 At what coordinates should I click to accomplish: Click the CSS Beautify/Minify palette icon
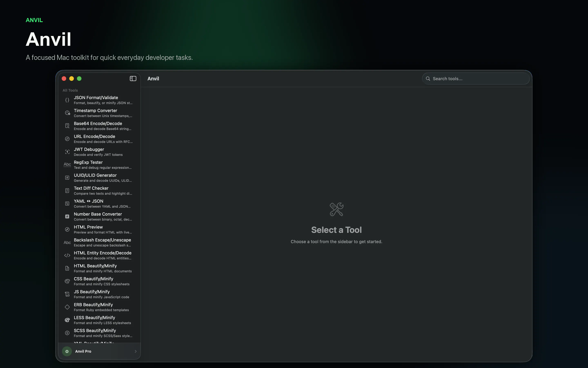pos(67,281)
